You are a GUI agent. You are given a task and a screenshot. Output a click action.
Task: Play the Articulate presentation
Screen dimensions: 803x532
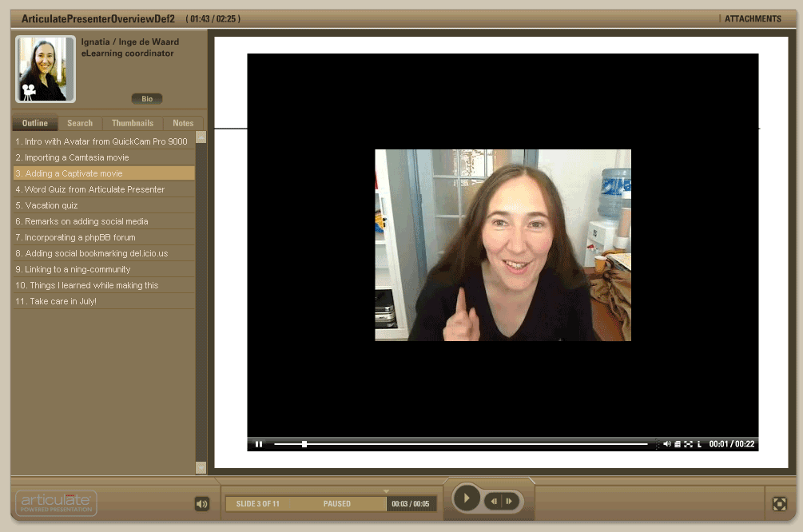466,498
